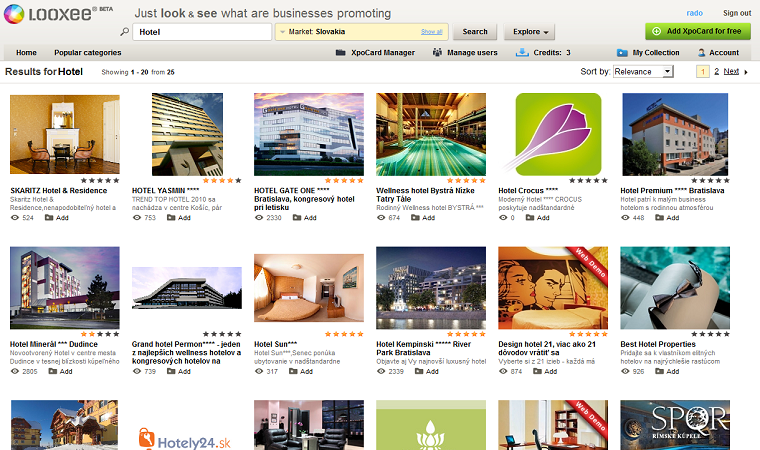Click star rating under Best Hotel Properties

[x=710, y=334]
